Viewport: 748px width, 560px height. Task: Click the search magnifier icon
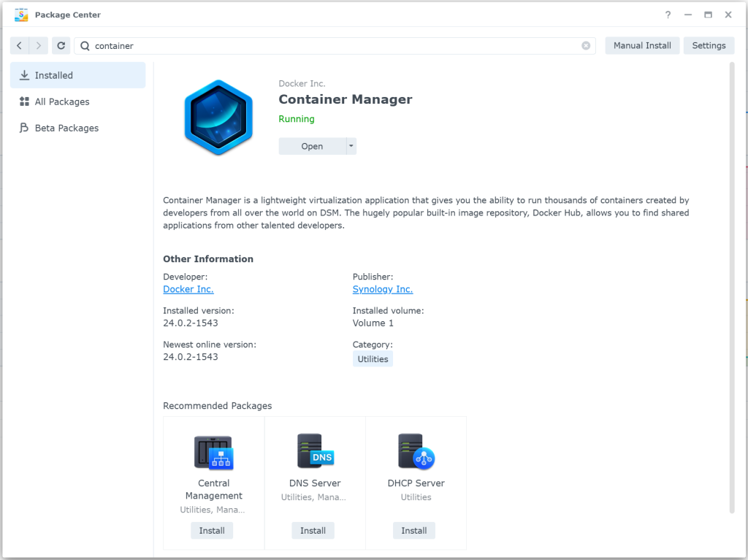[85, 46]
